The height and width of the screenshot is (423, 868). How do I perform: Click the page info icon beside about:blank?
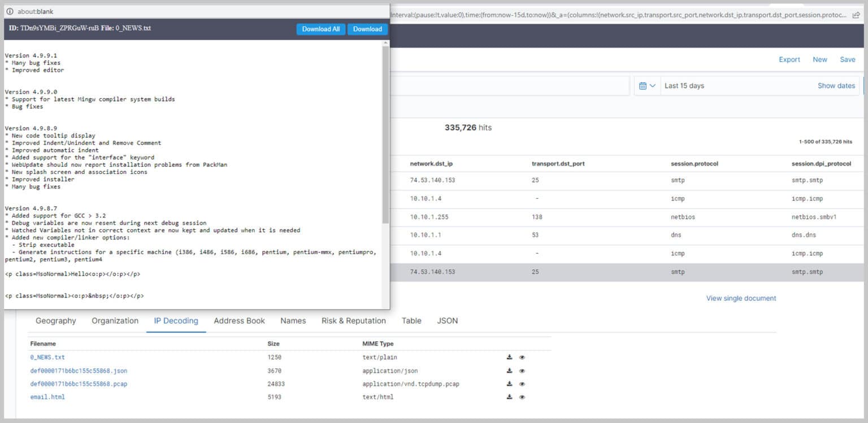click(x=10, y=11)
